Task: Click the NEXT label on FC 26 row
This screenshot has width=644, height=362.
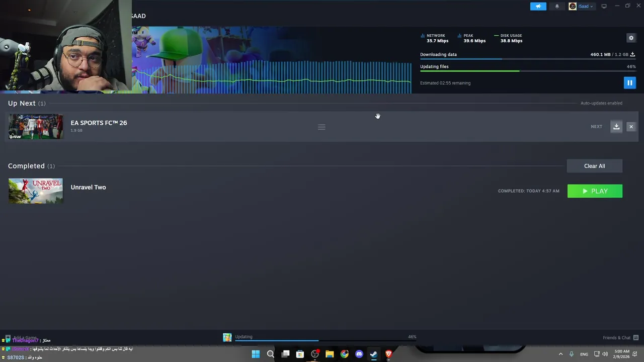Action: coord(596,127)
